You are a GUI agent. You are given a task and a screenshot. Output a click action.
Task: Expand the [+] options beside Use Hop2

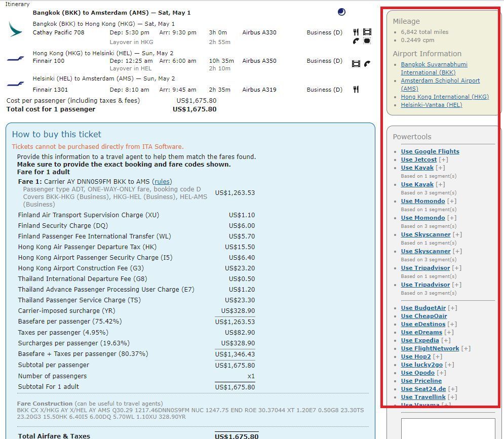point(438,357)
